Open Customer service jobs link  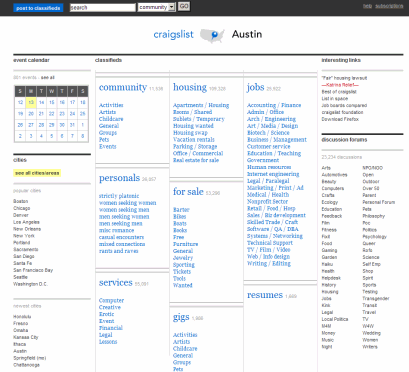[x=269, y=147]
